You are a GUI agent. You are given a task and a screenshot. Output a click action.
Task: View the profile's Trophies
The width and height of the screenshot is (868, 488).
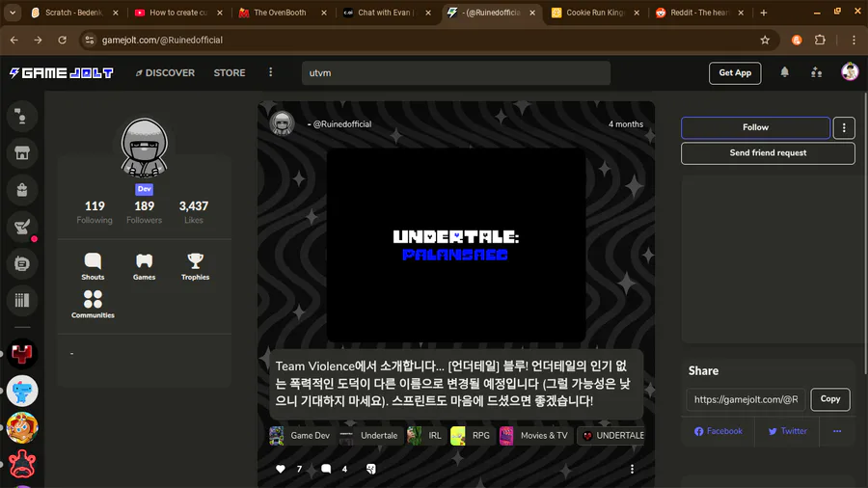(196, 266)
